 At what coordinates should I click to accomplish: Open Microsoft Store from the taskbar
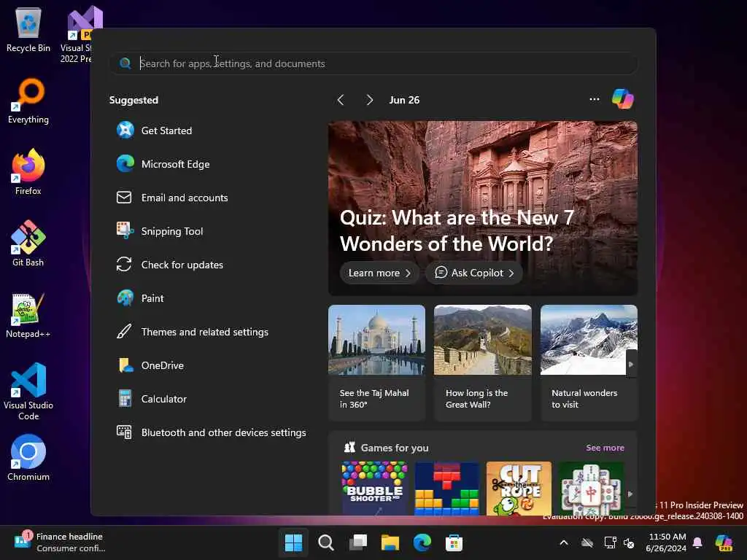pyautogui.click(x=454, y=542)
